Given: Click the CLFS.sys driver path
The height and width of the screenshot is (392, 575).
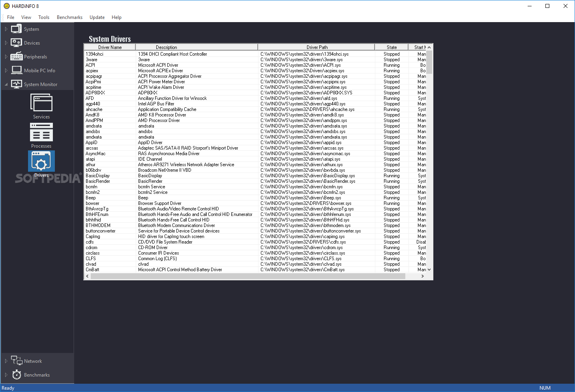Looking at the screenshot, I should (x=301, y=259).
